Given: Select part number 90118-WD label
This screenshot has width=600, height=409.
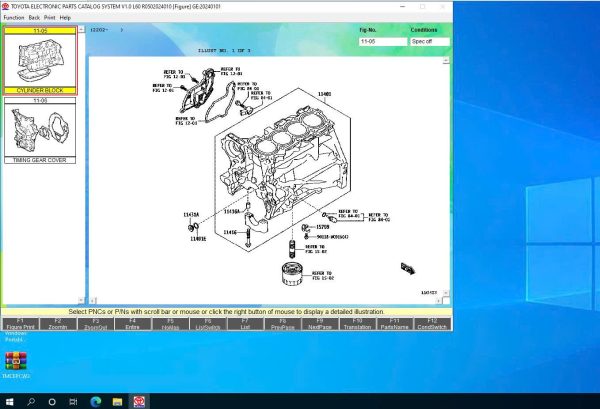Looking at the screenshot, I should click(x=333, y=237).
